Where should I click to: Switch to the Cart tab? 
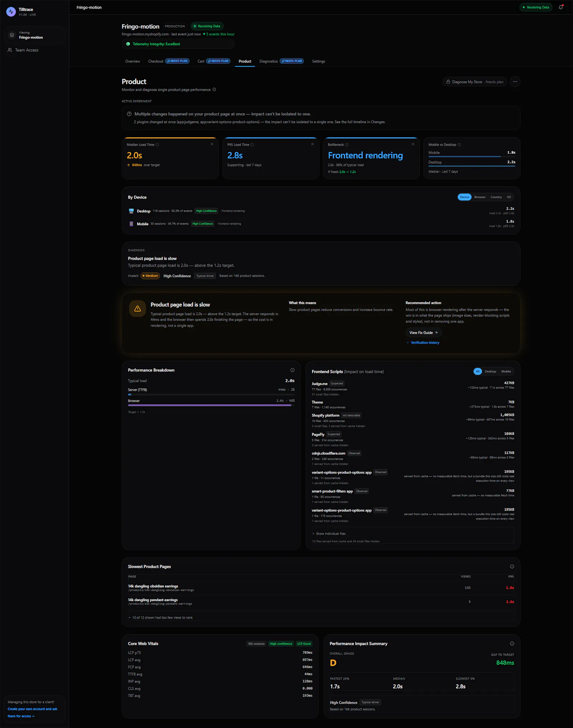click(214, 61)
